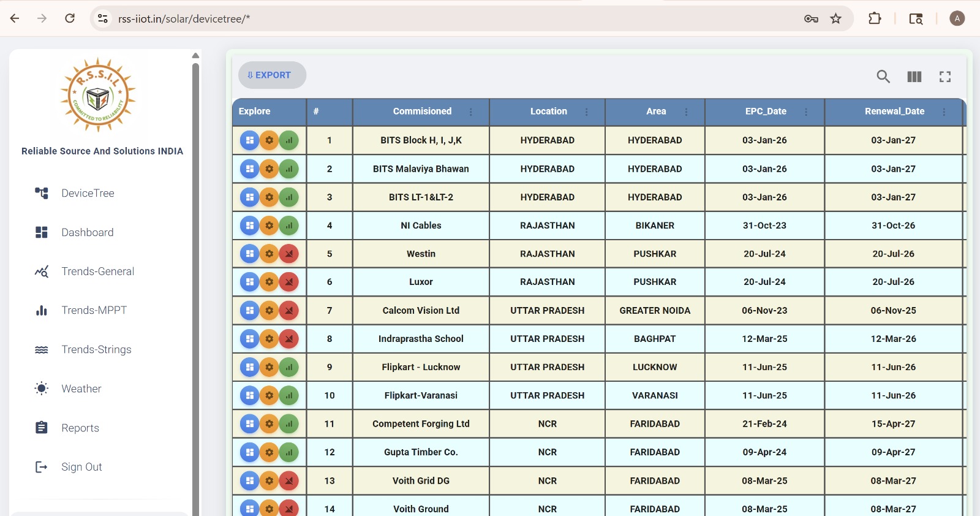This screenshot has height=516, width=980.
Task: Select the 'BAGHPAT' area cell
Action: (655, 339)
